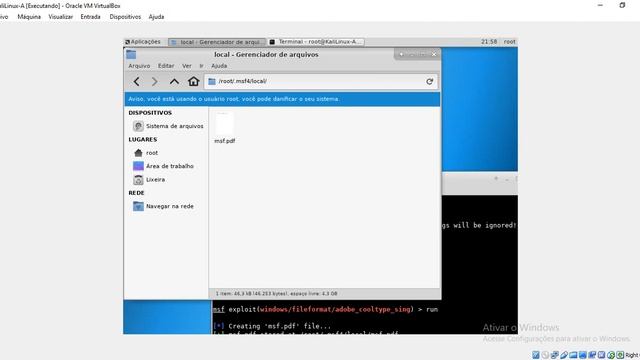640x360 pixels.
Task: Click the REDE section header
Action: tap(136, 193)
